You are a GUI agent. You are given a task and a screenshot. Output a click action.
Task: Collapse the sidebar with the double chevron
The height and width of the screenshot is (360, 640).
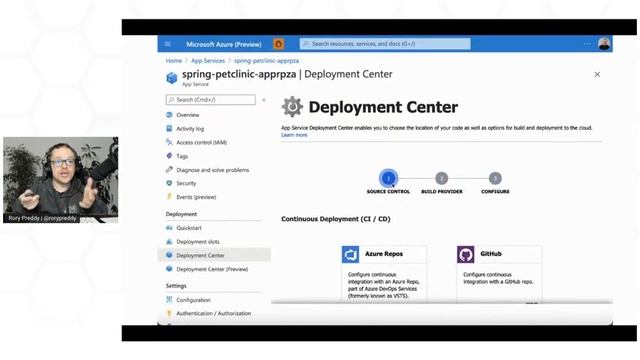(x=264, y=100)
